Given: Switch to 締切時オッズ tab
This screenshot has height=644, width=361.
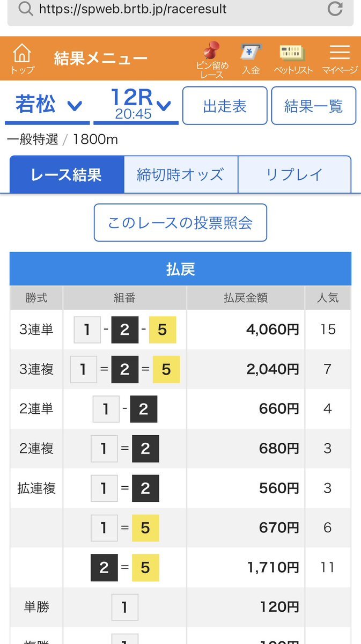Looking at the screenshot, I should pyautogui.click(x=181, y=174).
